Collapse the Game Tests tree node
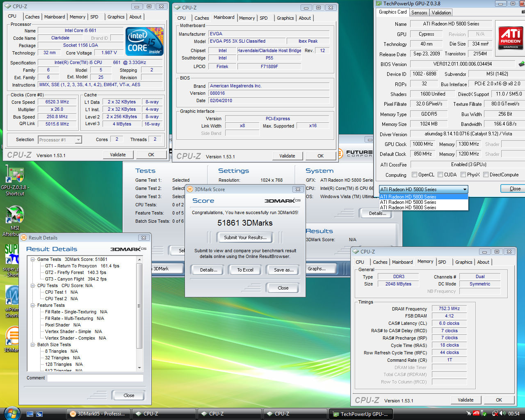525x420 pixels. click(x=33, y=259)
